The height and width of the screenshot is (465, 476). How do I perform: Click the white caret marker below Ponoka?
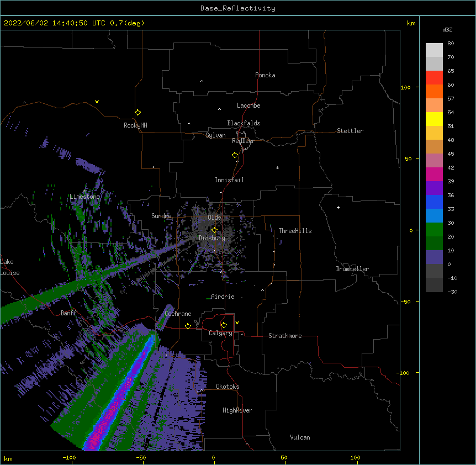[202, 81]
